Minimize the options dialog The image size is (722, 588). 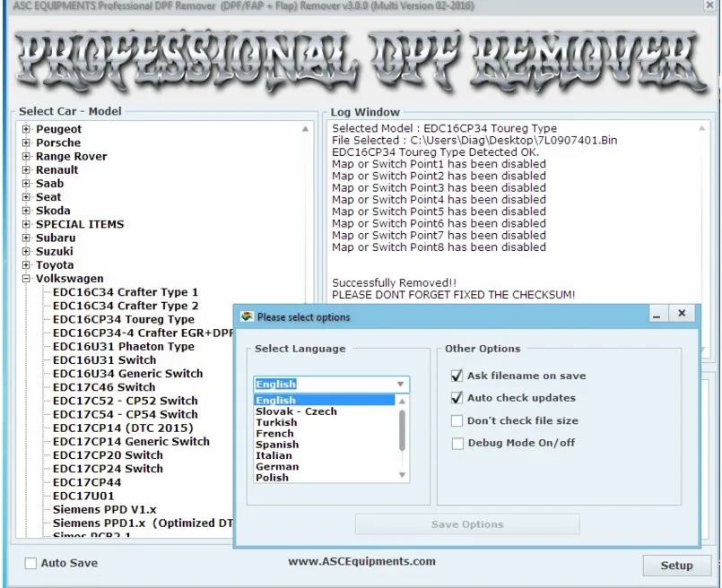tap(657, 314)
